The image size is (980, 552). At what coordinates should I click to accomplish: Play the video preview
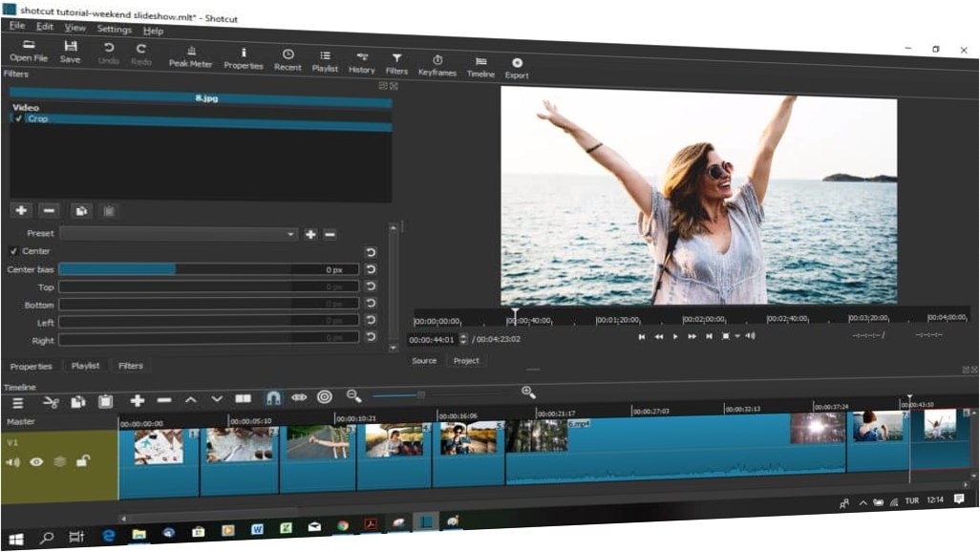click(675, 336)
